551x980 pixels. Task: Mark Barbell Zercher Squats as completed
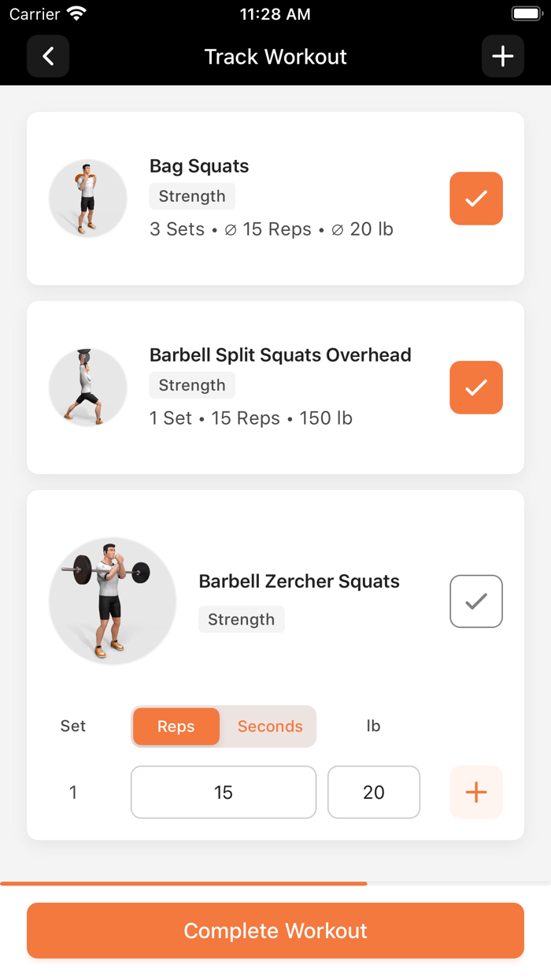[x=475, y=601]
